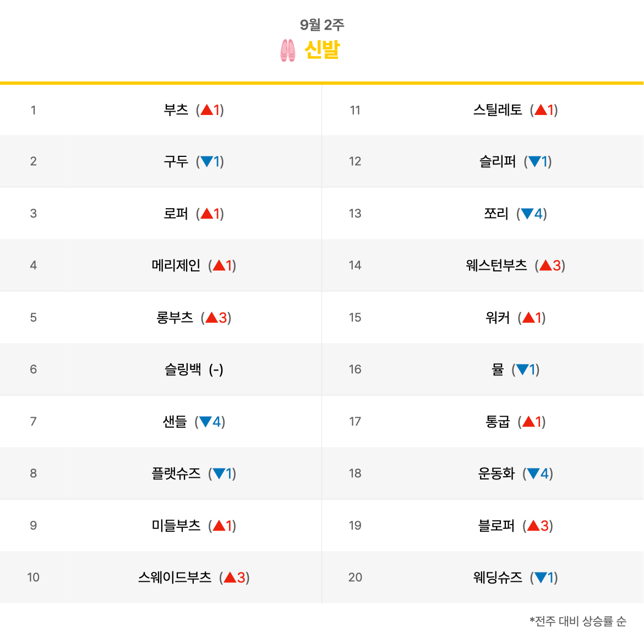Viewport: 644px width, 644px height.
Task: Click the 9월 2주 week label
Action: 322,25
